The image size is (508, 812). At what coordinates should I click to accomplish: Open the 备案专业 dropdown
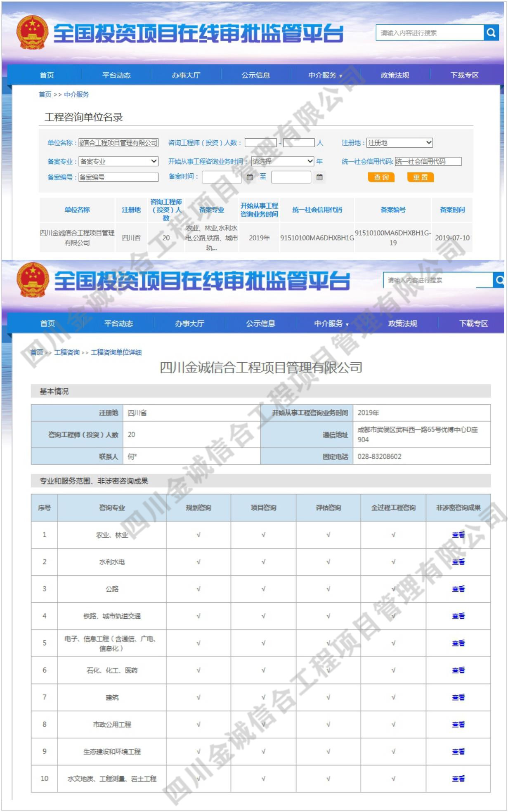tap(118, 161)
